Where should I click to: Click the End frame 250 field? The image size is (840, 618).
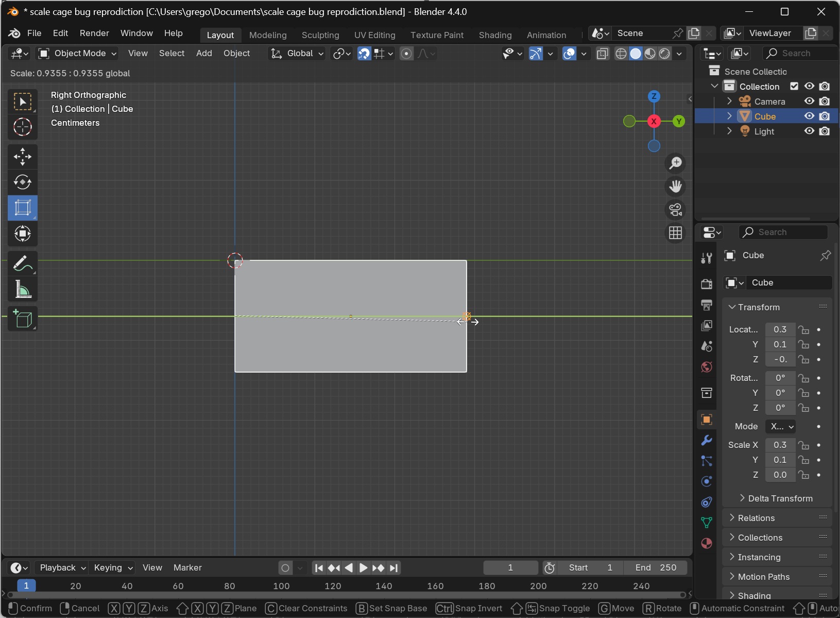point(656,568)
